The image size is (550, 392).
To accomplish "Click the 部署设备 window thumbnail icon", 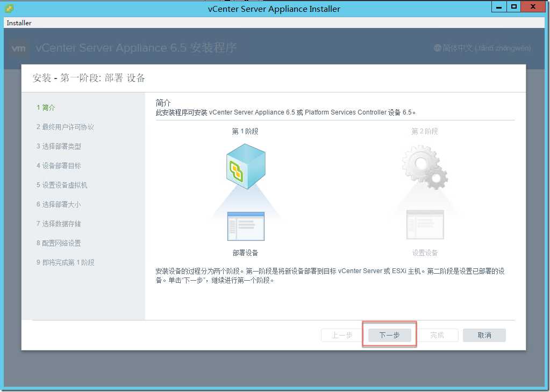I will click(x=246, y=226).
